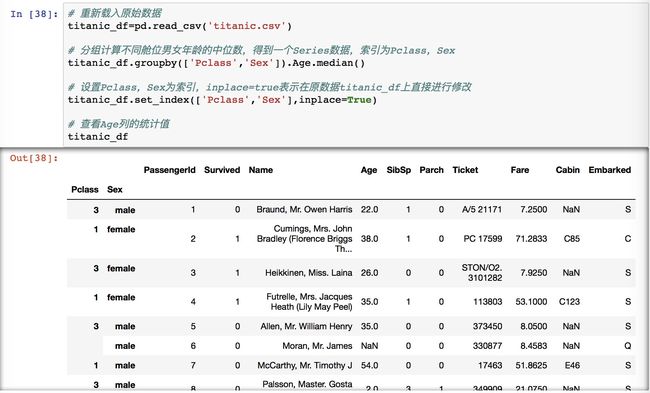This screenshot has height=393, width=650.
Task: Click fare value 8.4583
Action: pyautogui.click(x=534, y=346)
